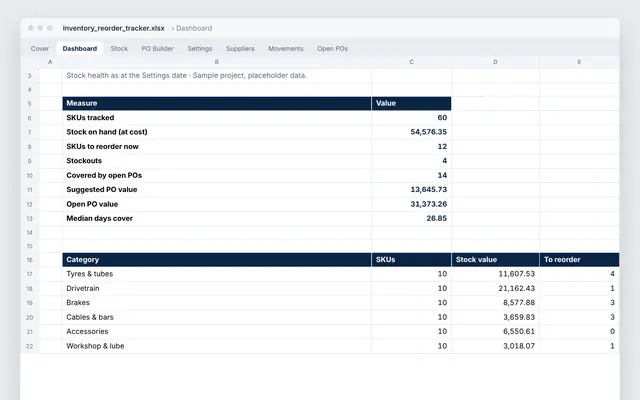Select Covered by open POs cell
Viewport: 640px width, 400px height.
click(x=217, y=175)
